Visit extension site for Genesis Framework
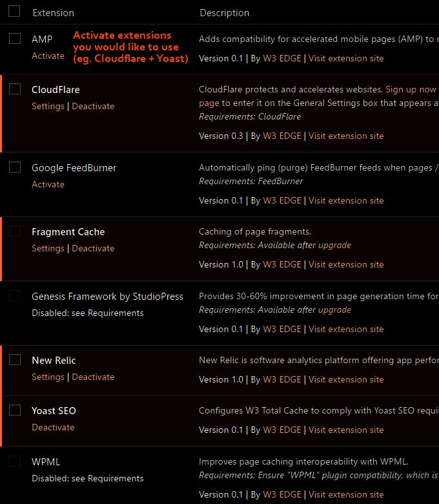 pyautogui.click(x=346, y=329)
